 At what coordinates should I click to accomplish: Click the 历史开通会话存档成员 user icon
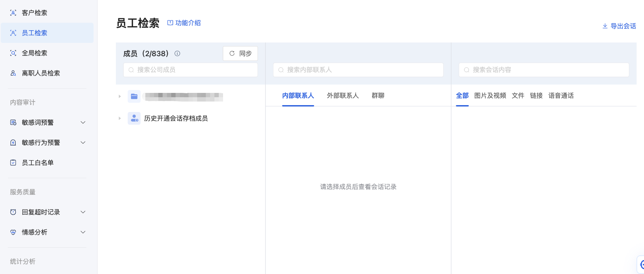[134, 118]
